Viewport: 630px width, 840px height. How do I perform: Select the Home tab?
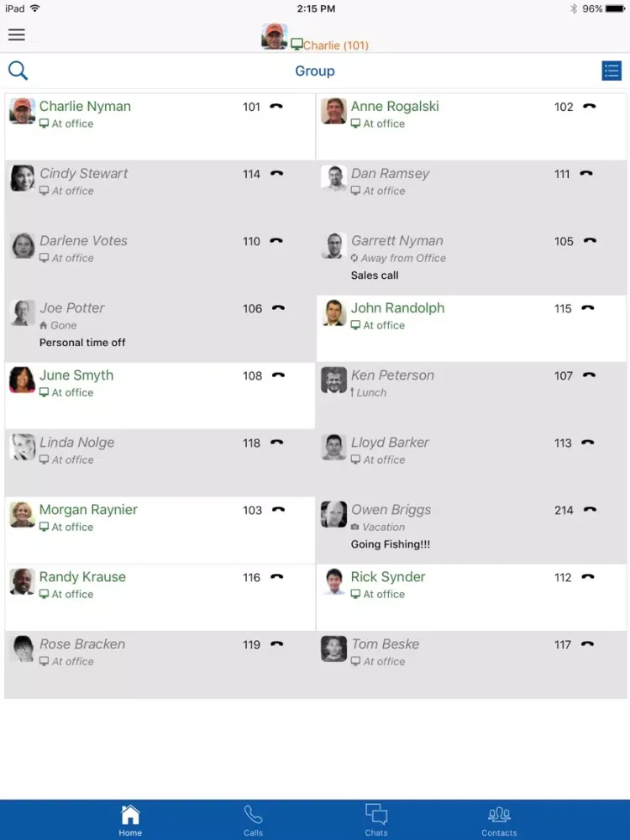tap(130, 820)
